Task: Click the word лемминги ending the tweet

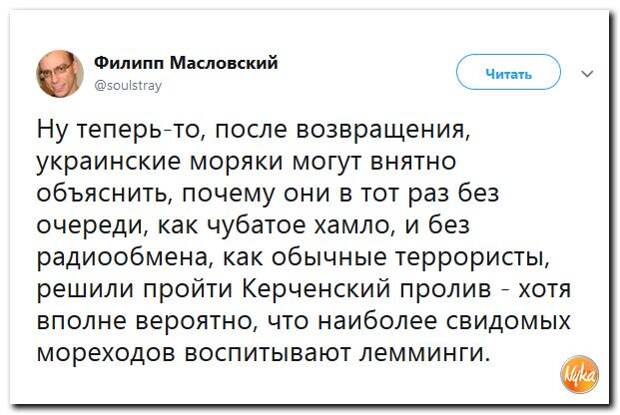Action: pos(423,352)
